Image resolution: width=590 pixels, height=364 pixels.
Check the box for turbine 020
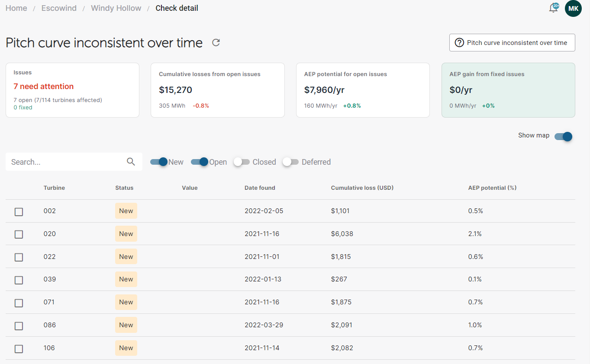coord(19,234)
